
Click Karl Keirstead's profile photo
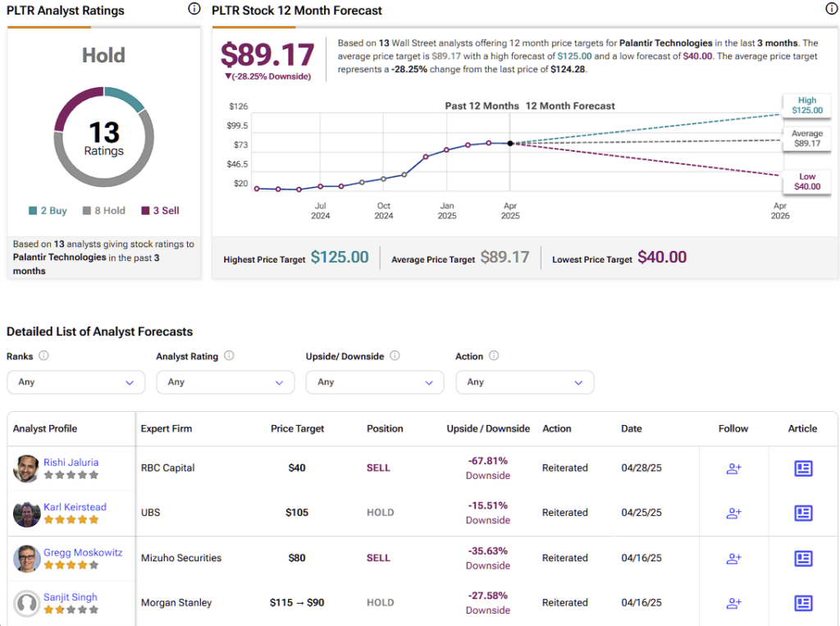click(x=26, y=514)
